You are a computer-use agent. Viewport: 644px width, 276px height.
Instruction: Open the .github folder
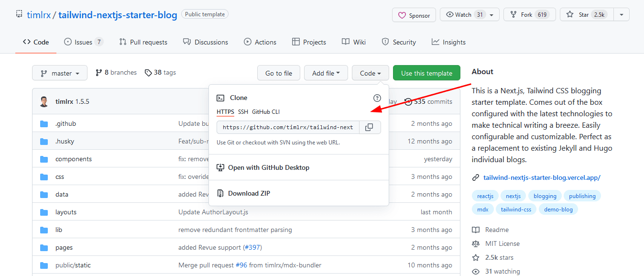[65, 123]
